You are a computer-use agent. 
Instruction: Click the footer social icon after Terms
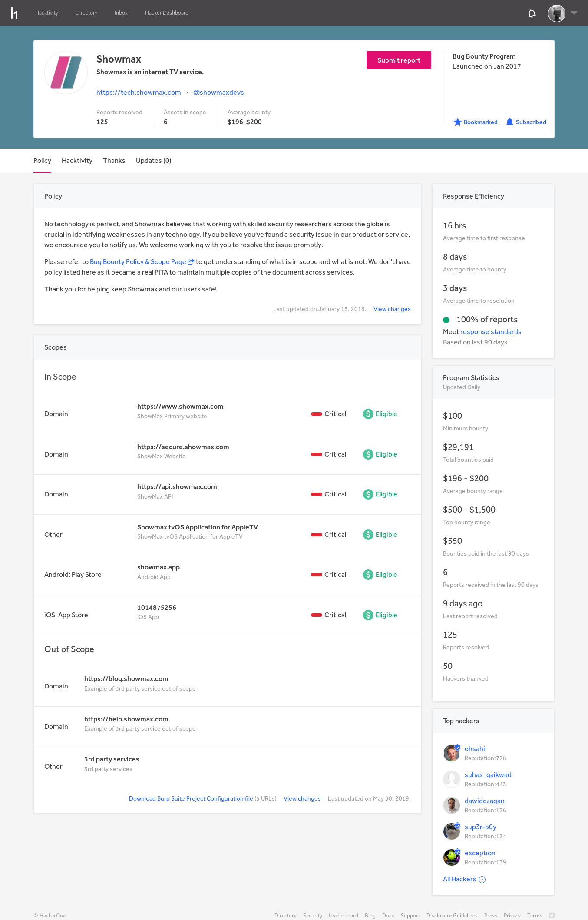[x=552, y=915]
